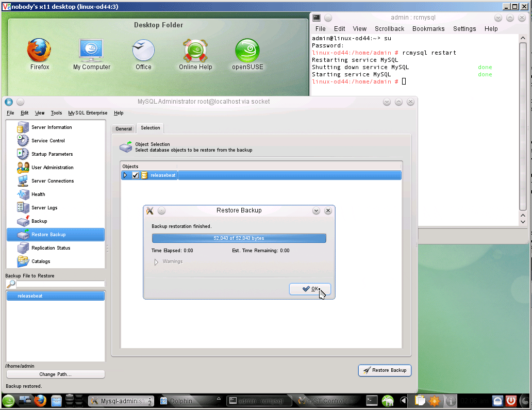Click the lock screen icon in taskbar
The height and width of the screenshot is (410, 532).
497,401
